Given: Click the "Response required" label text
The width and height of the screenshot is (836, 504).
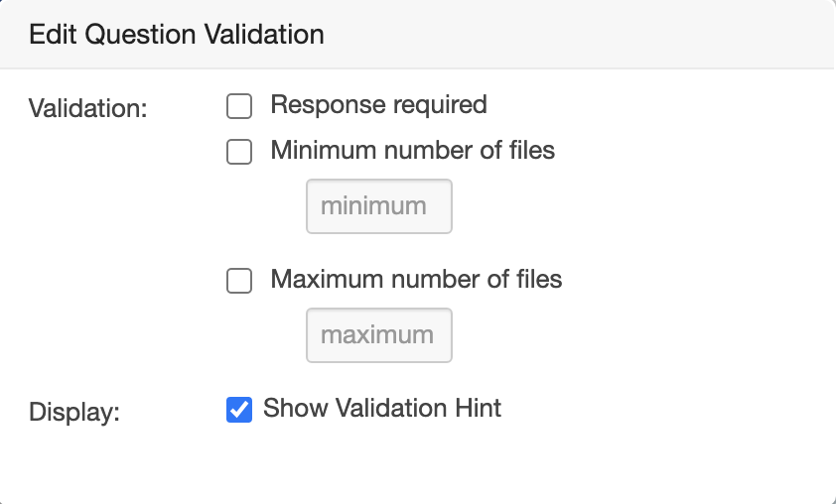Looking at the screenshot, I should tap(378, 104).
